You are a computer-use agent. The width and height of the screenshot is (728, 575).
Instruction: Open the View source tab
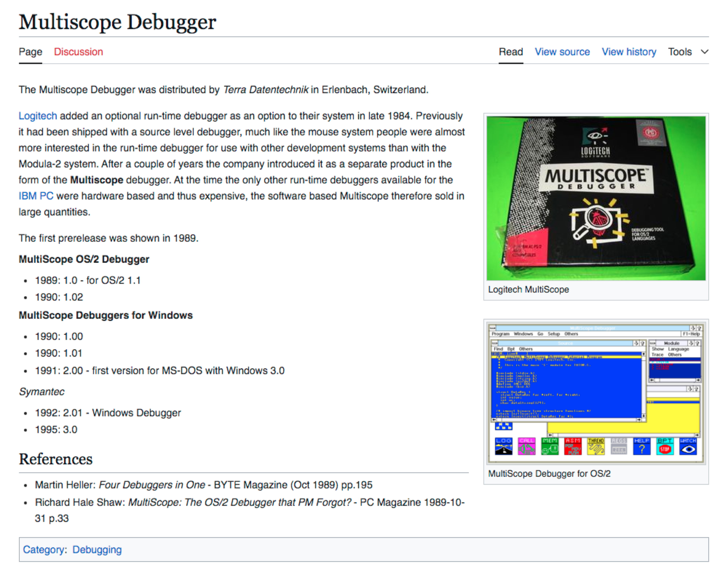click(562, 52)
